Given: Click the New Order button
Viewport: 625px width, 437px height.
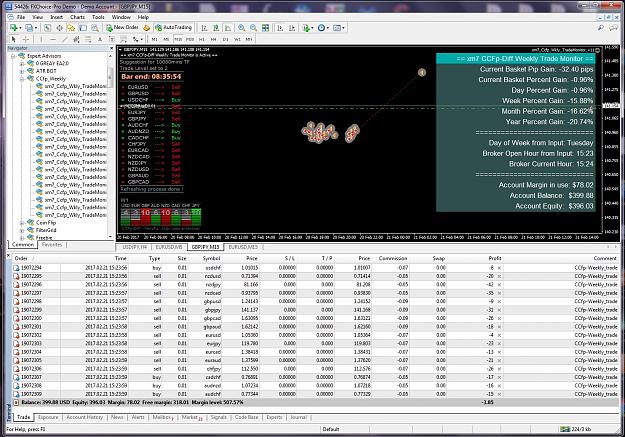Looking at the screenshot, I should [x=122, y=28].
